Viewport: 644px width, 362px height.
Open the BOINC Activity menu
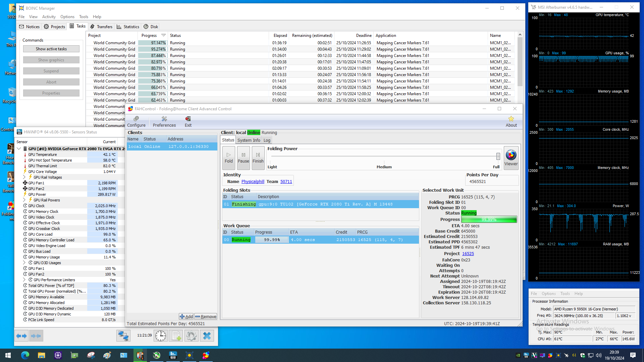(x=49, y=16)
